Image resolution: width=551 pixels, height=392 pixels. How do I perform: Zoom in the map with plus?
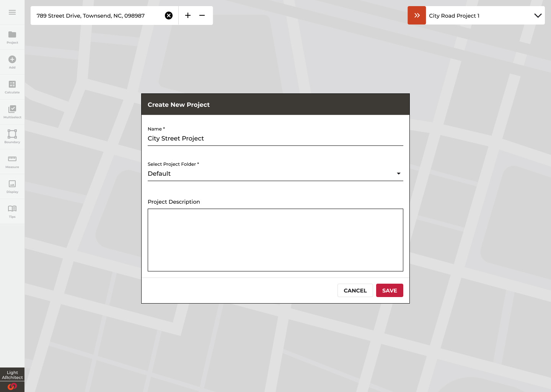point(188,16)
